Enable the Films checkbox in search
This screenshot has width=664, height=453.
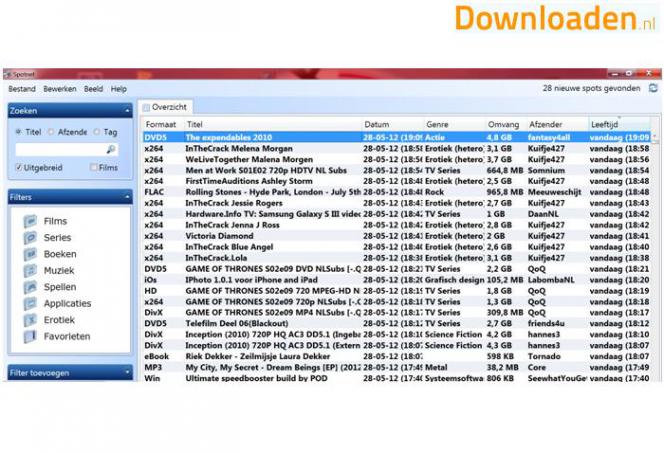[94, 168]
